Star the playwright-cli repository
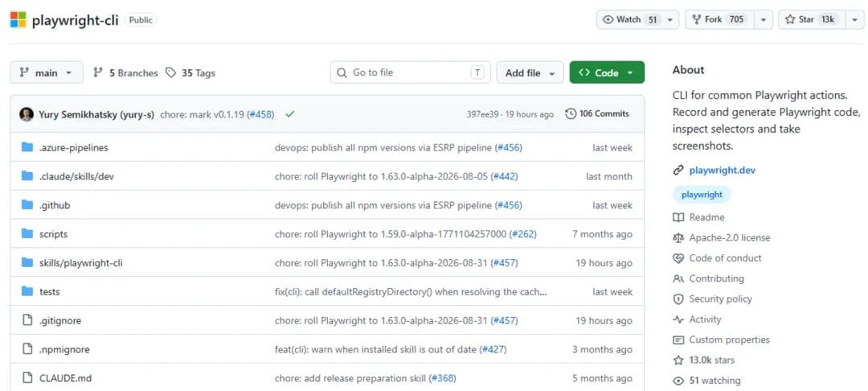The height and width of the screenshot is (391, 868). click(x=812, y=19)
